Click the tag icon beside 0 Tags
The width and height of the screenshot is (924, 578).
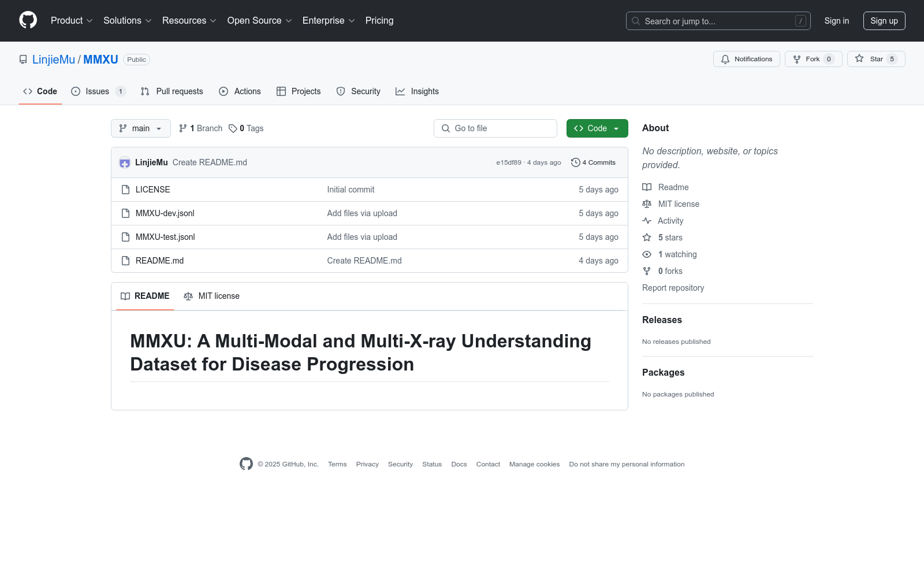233,128
